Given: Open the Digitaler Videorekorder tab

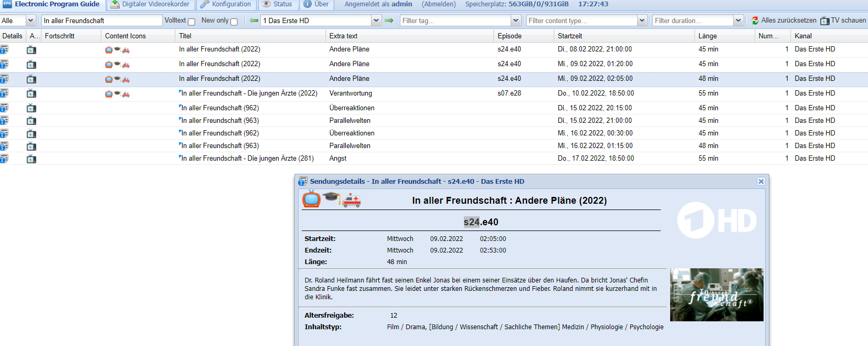Looking at the screenshot, I should point(150,4).
